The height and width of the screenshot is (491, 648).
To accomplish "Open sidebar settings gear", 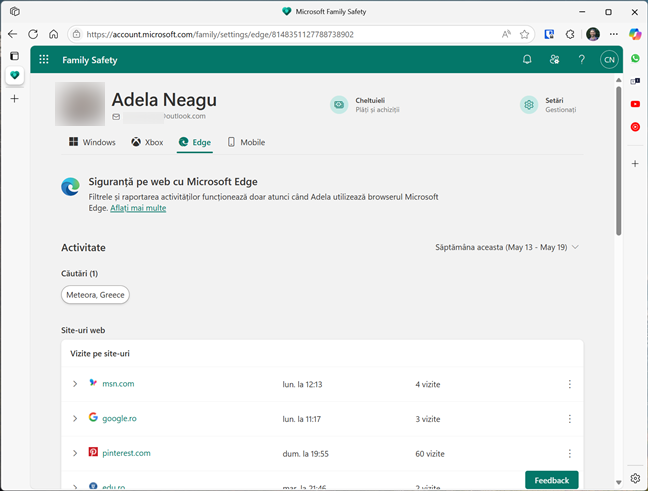I will coord(635,479).
